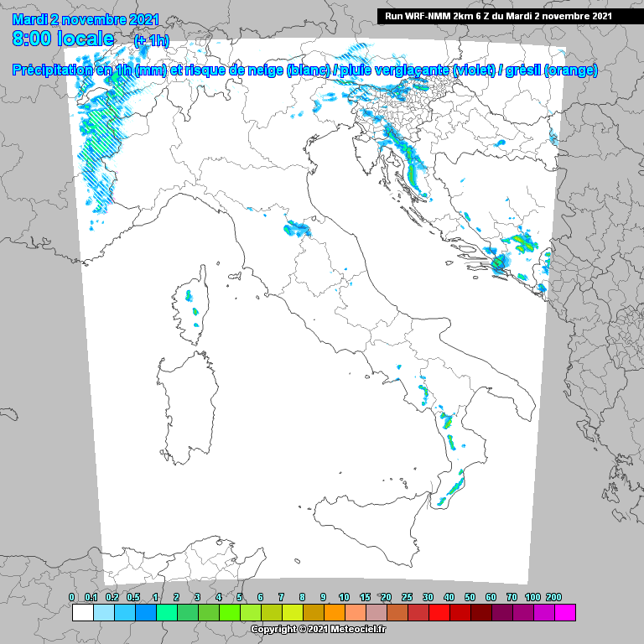The image size is (644, 644).
Task: Pick the bright red swatch between 30 and 40
Action: click(x=439, y=613)
